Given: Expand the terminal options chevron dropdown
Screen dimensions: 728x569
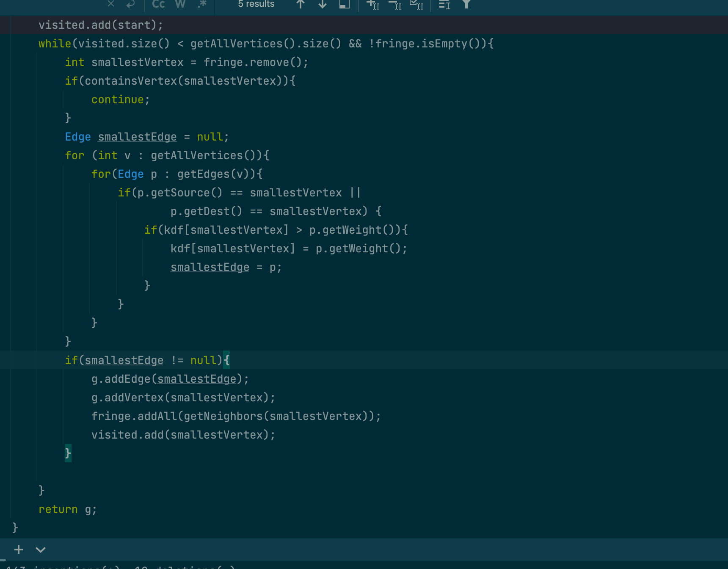Looking at the screenshot, I should point(41,550).
